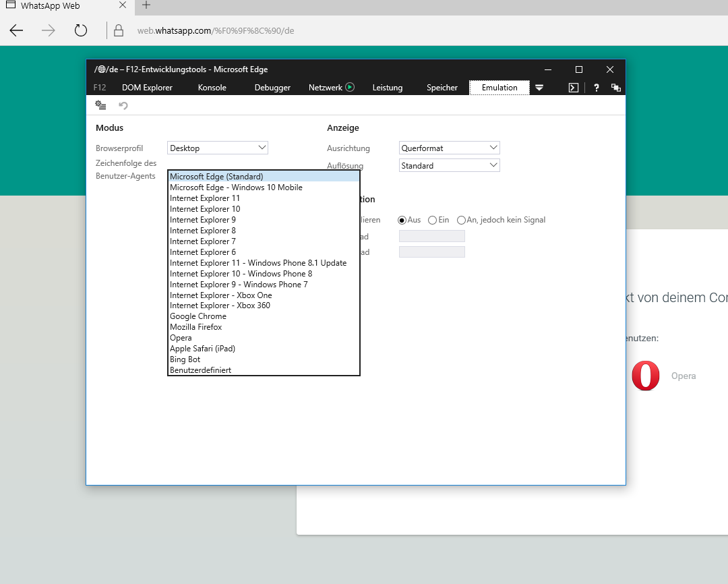The width and height of the screenshot is (728, 584).
Task: Select Internet Explorer 6 from list
Action: (264, 252)
